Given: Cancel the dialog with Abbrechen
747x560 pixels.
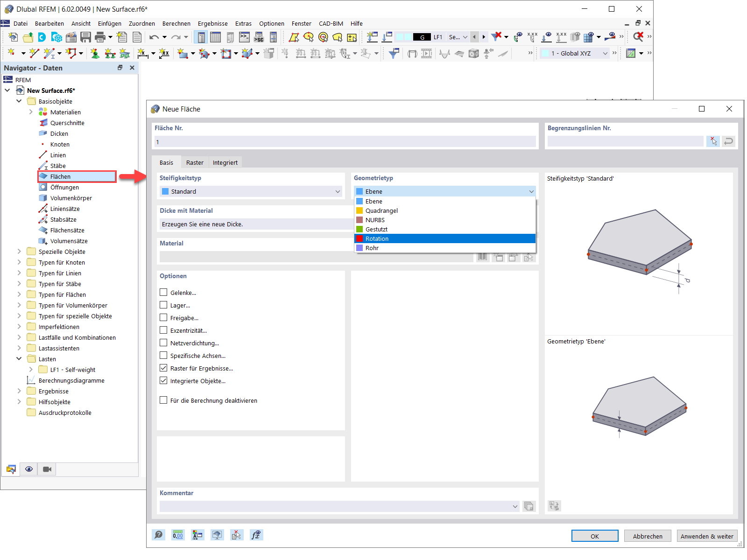Looking at the screenshot, I should click(x=648, y=536).
